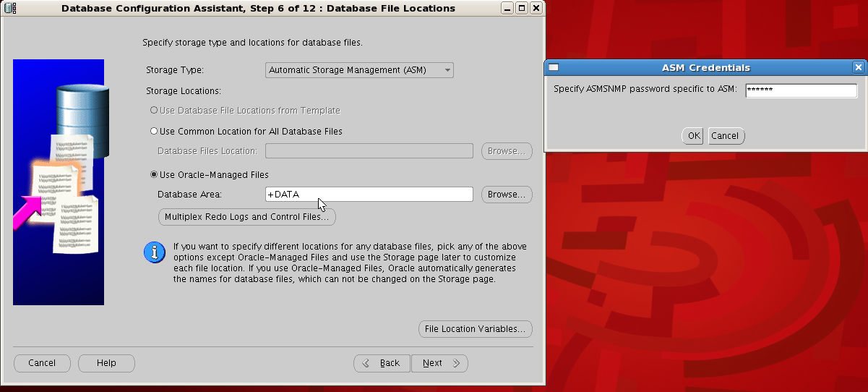Click the Database Files Location field
The image size is (868, 392).
coord(369,151)
